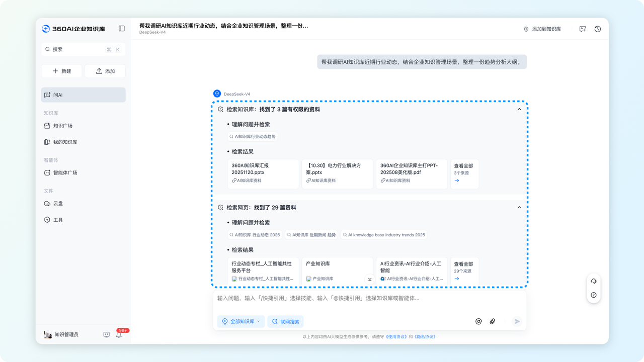Click the AI知识库行业动态趋势 search chip

[x=253, y=136]
